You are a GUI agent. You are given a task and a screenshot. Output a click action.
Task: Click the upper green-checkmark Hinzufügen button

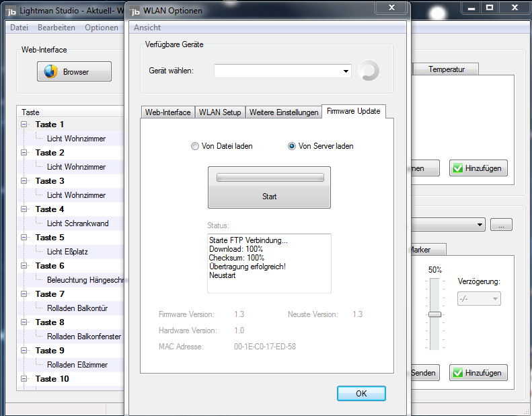pyautogui.click(x=478, y=168)
